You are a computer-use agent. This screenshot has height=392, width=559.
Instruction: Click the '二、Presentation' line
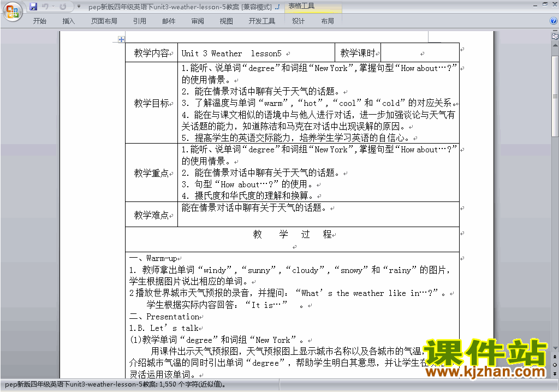pos(164,316)
